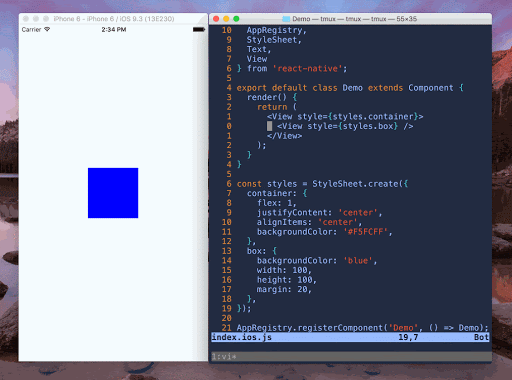Click the 'react-native' string in import line
The image size is (512, 380).
pyautogui.click(x=307, y=69)
